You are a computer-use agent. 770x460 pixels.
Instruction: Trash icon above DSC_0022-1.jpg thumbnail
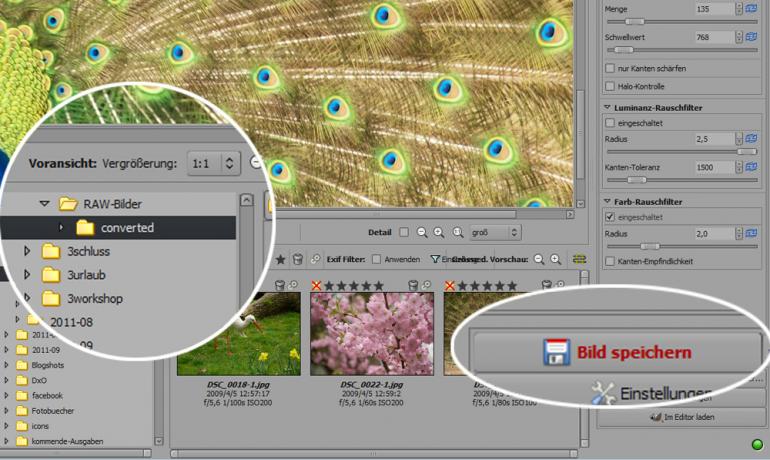click(x=413, y=285)
